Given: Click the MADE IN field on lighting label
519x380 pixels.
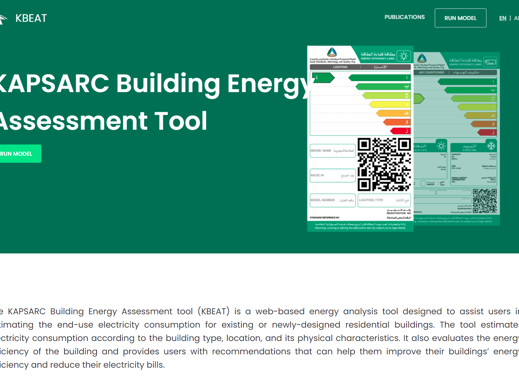Looking at the screenshot, I should click(333, 175).
